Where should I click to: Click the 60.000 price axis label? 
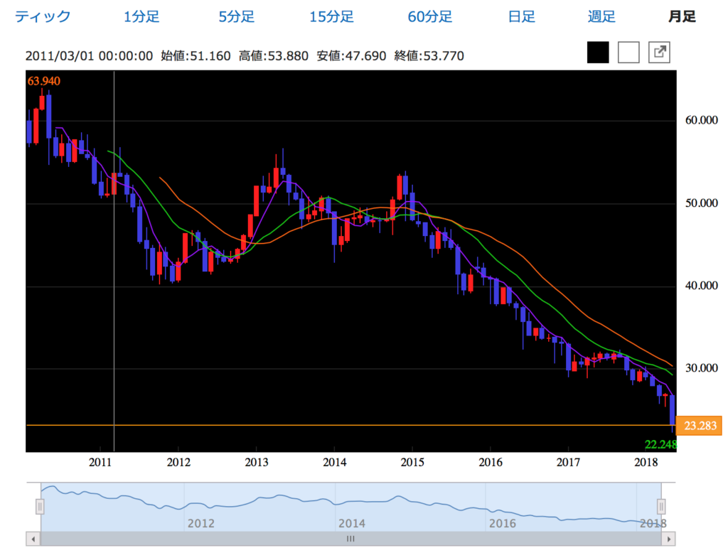tap(702, 121)
